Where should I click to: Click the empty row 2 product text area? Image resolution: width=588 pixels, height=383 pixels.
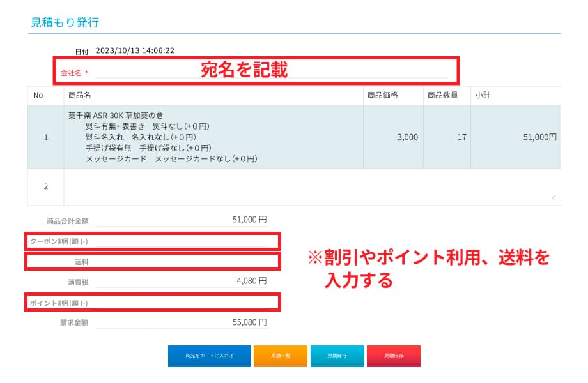310,186
